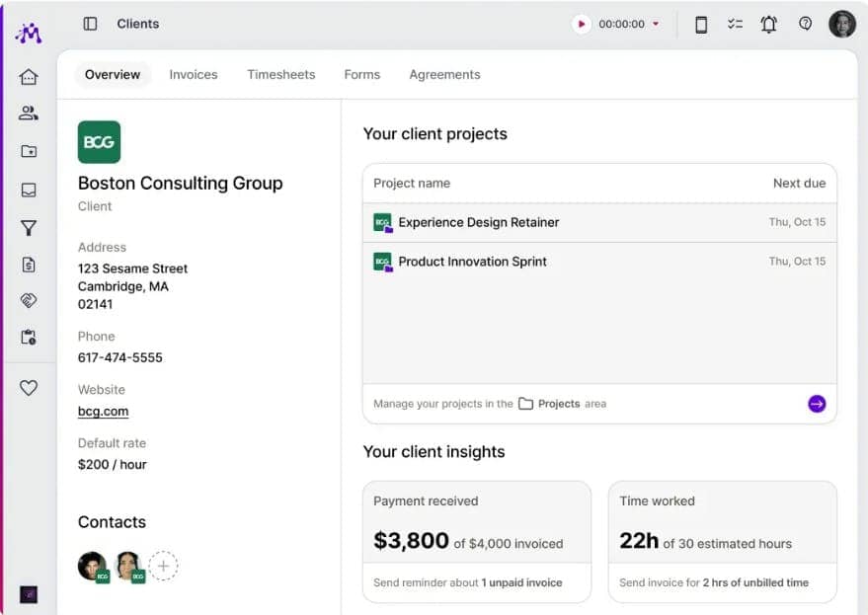Open the help question mark icon

point(806,24)
